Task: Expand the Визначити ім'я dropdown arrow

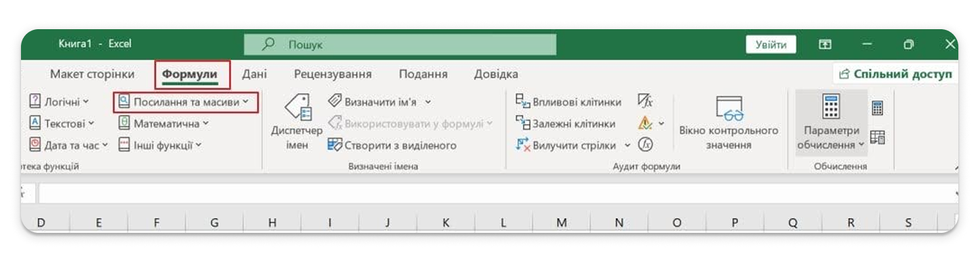Action: point(428,102)
